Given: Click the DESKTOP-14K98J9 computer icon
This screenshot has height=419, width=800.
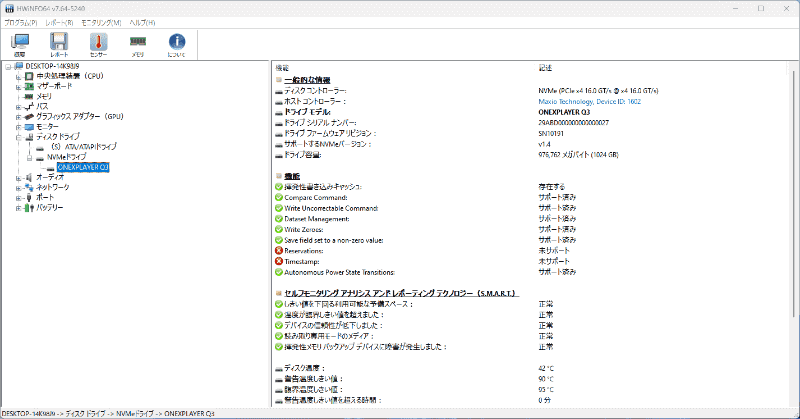Looking at the screenshot, I should (19, 66).
